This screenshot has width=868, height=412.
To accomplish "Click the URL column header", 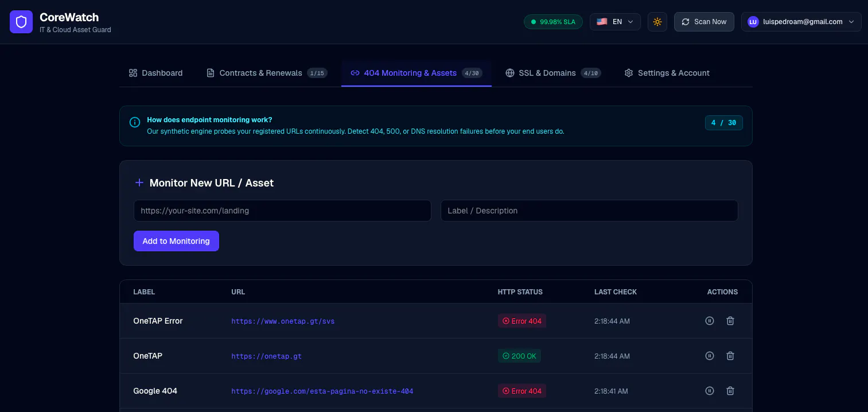I will click(238, 291).
